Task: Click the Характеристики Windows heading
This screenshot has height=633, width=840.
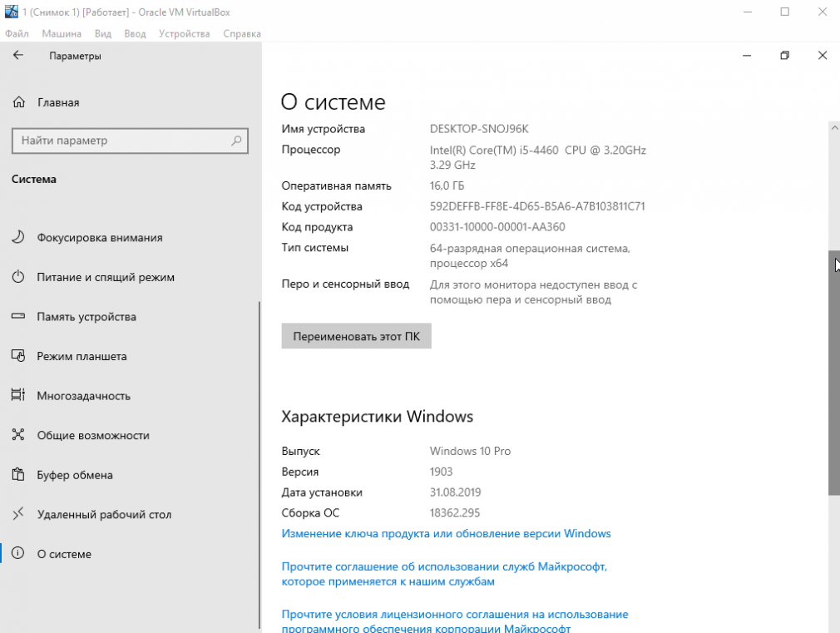Action: [377, 417]
